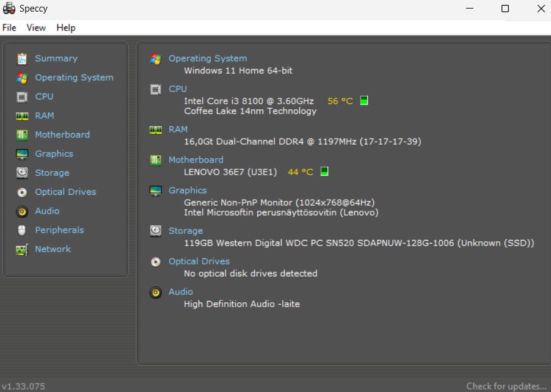
Task: Open the View menu
Action: pos(36,27)
